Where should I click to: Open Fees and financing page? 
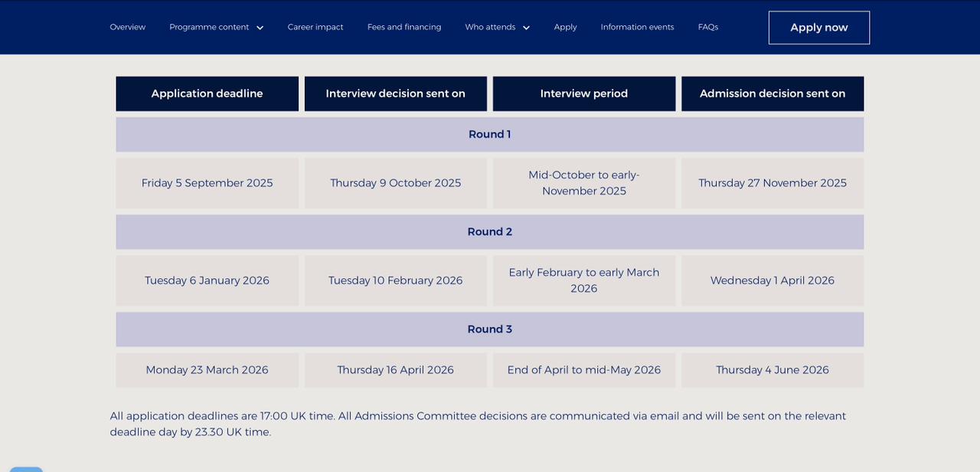pyautogui.click(x=404, y=27)
